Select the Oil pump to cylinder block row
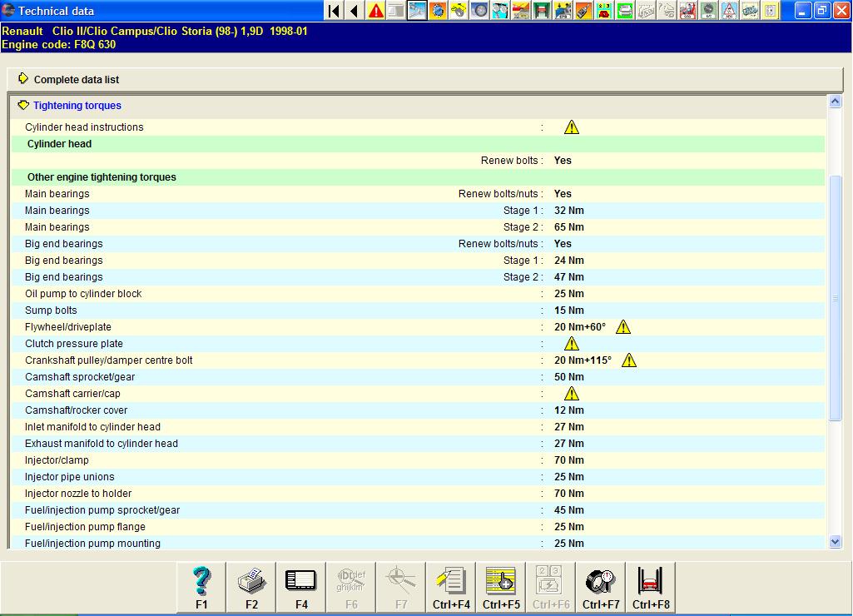Screen dimensions: 853x616 pos(418,294)
